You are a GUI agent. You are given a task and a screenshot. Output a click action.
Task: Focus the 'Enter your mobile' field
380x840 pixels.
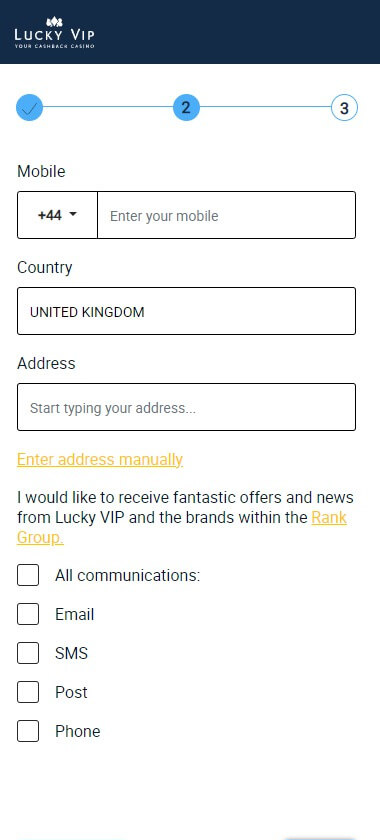(x=226, y=215)
